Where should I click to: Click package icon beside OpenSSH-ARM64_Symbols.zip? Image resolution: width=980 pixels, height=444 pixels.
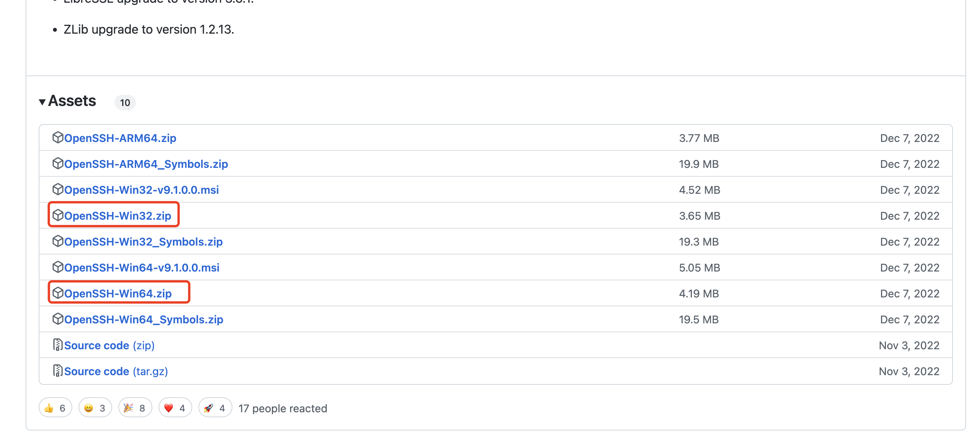tap(58, 164)
